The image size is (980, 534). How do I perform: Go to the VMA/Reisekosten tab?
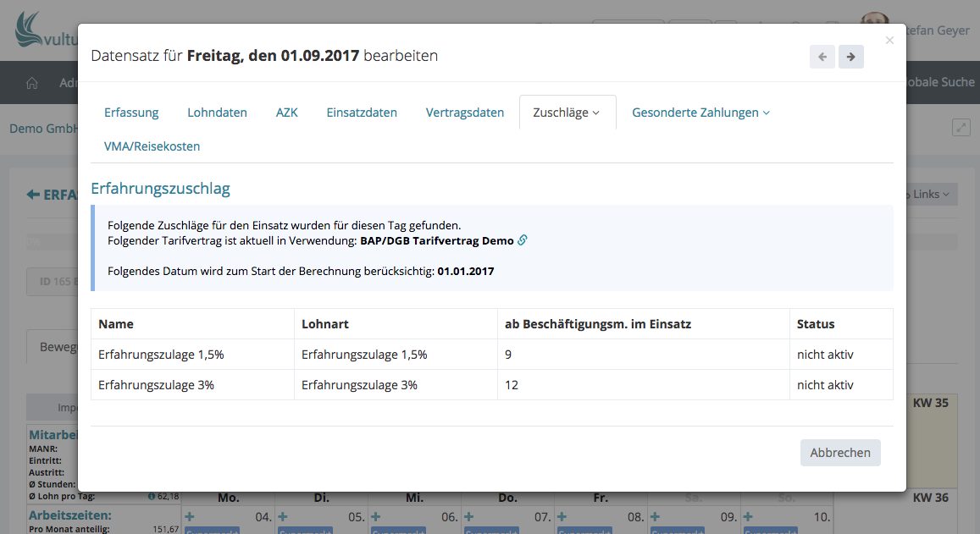152,146
